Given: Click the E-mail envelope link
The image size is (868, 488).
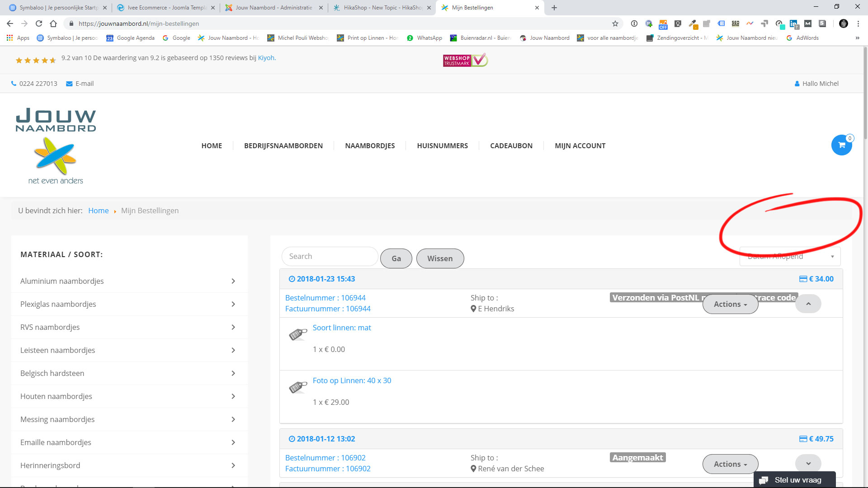Looking at the screenshot, I should (80, 84).
